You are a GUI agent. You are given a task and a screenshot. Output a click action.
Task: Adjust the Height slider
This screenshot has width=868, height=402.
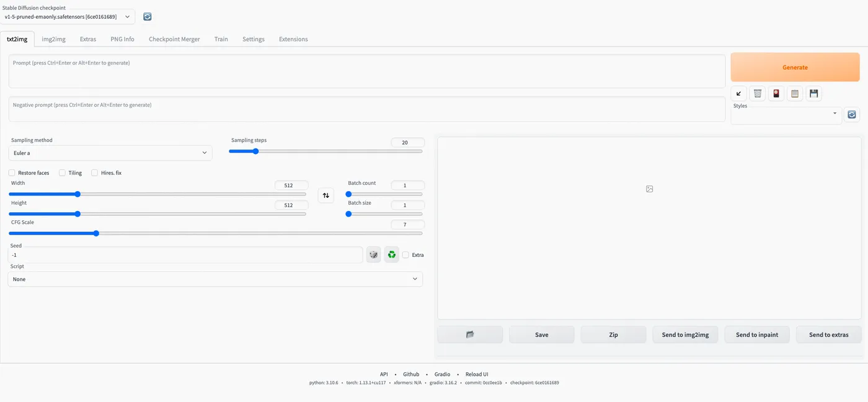pyautogui.click(x=157, y=214)
